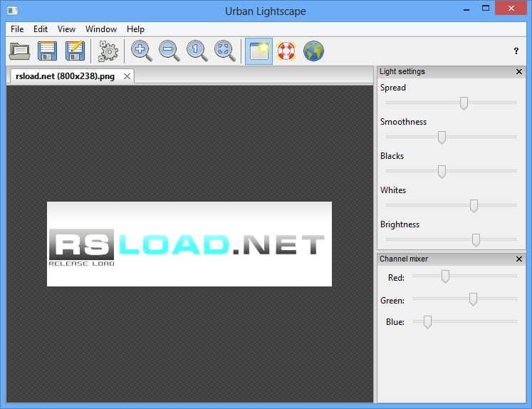Open help via the lifebuoy icon
The image size is (532, 409).
coord(286,51)
